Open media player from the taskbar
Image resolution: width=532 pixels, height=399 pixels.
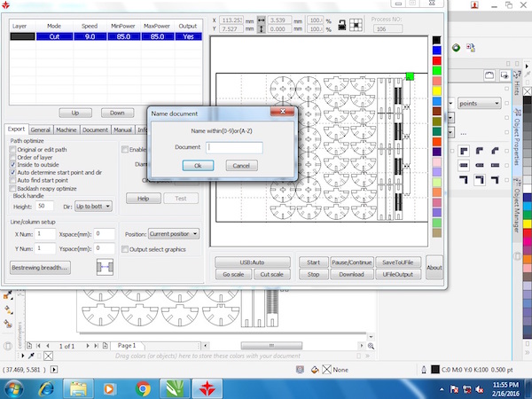[110, 388]
